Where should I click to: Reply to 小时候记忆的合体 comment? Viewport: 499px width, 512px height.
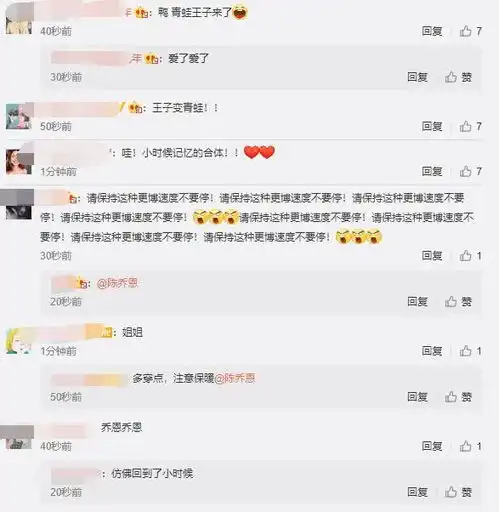point(432,172)
